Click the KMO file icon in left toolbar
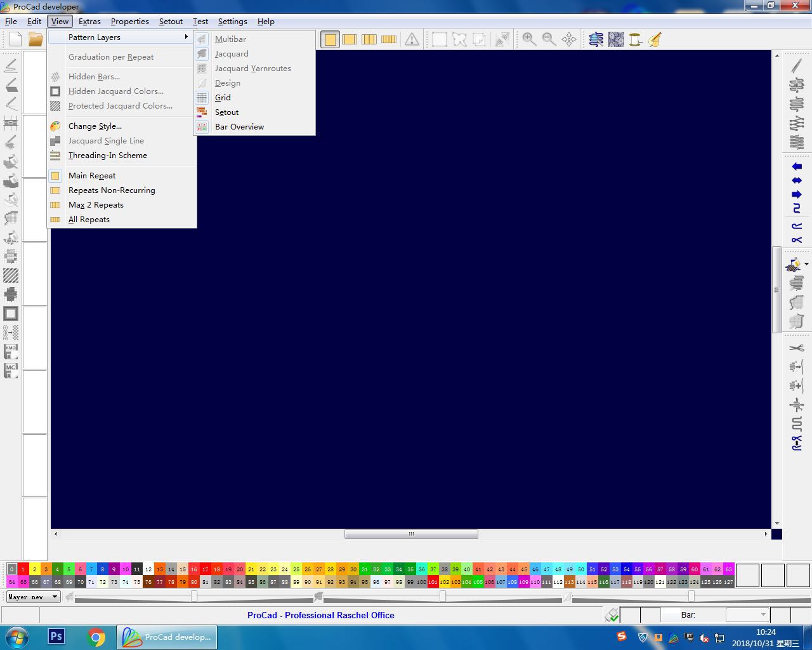 point(11,352)
